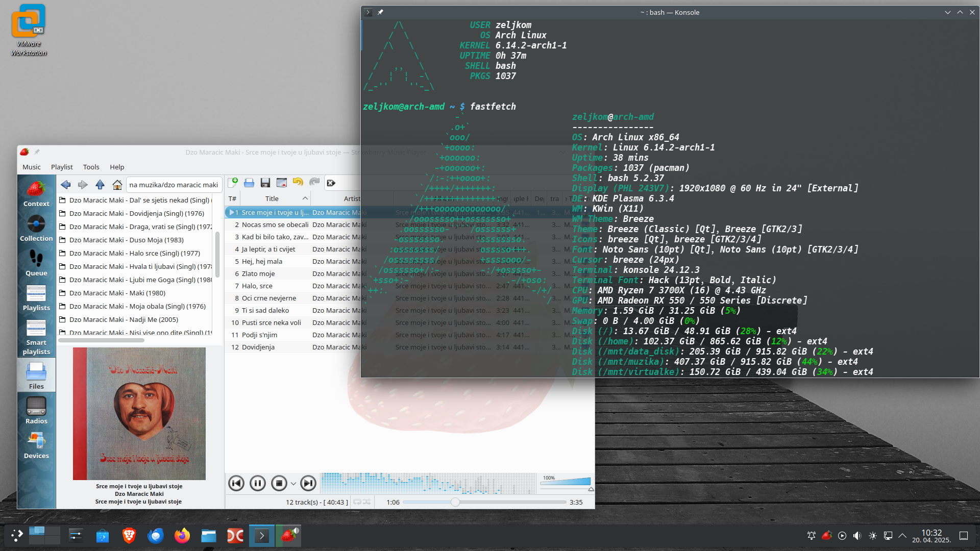Stop playback
The height and width of the screenshot is (551, 980).
pos(279,483)
